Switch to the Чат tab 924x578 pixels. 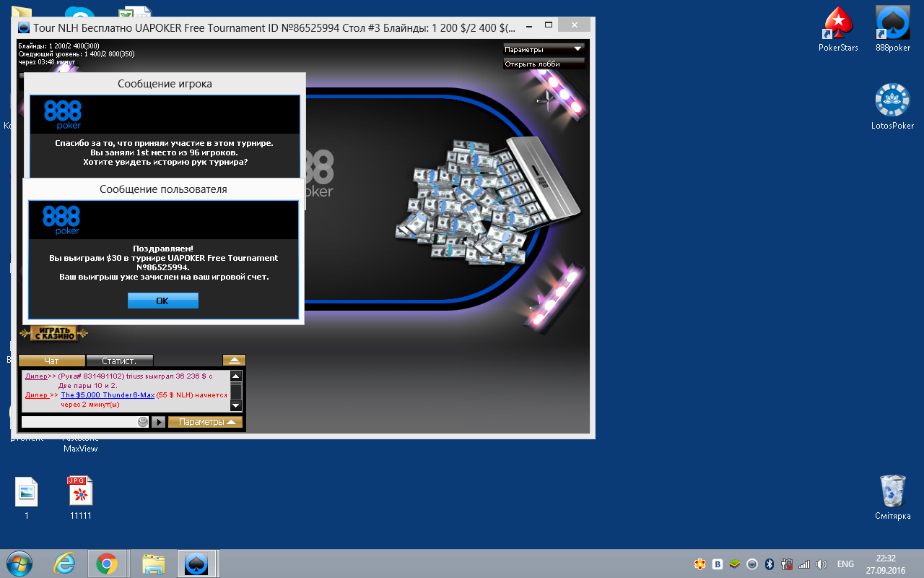[51, 361]
